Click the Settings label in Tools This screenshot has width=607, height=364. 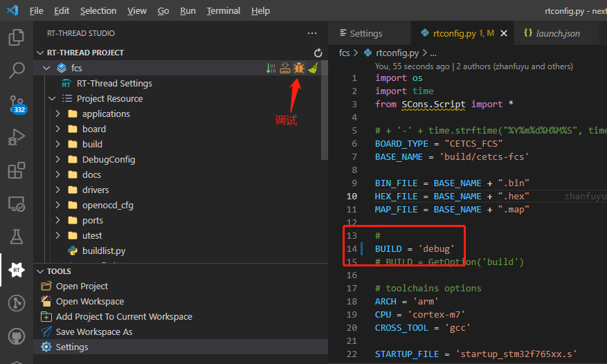coord(72,347)
